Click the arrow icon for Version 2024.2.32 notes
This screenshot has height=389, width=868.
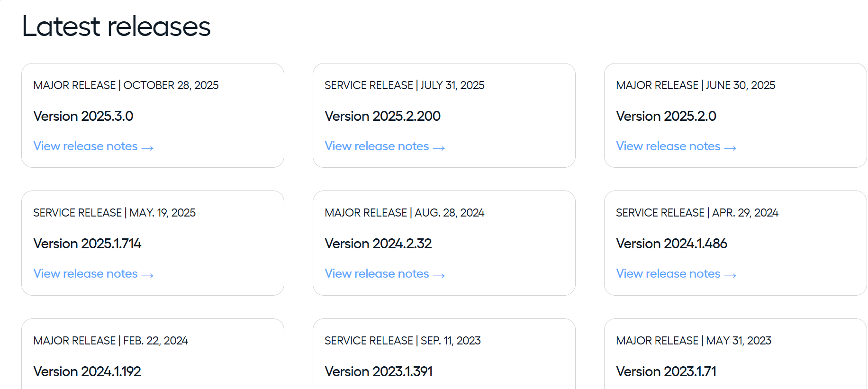tap(439, 275)
